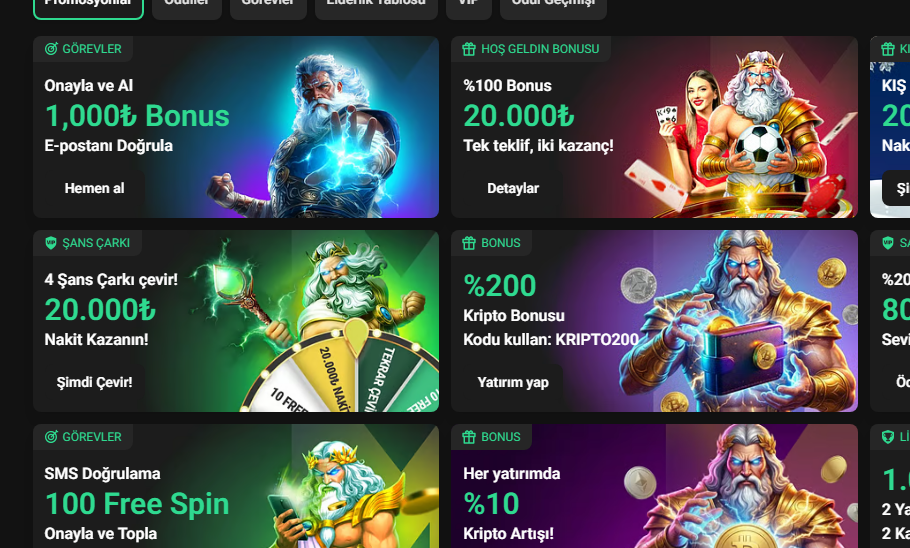Open Detaylar for the welcome bonus
This screenshot has height=548, width=910.
513,188
